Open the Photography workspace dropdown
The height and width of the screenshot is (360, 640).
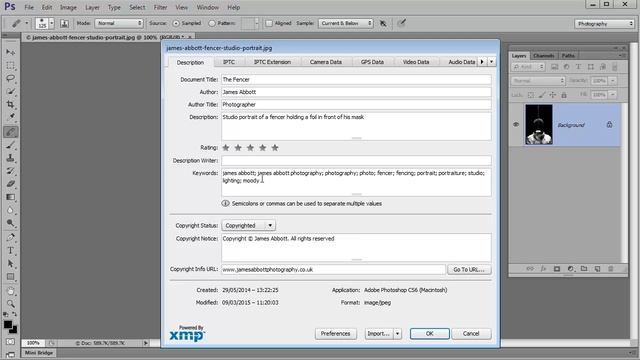point(604,24)
